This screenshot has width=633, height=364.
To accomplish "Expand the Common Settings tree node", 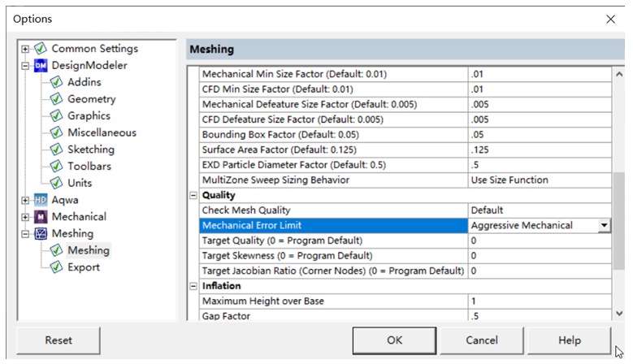I will coord(25,49).
